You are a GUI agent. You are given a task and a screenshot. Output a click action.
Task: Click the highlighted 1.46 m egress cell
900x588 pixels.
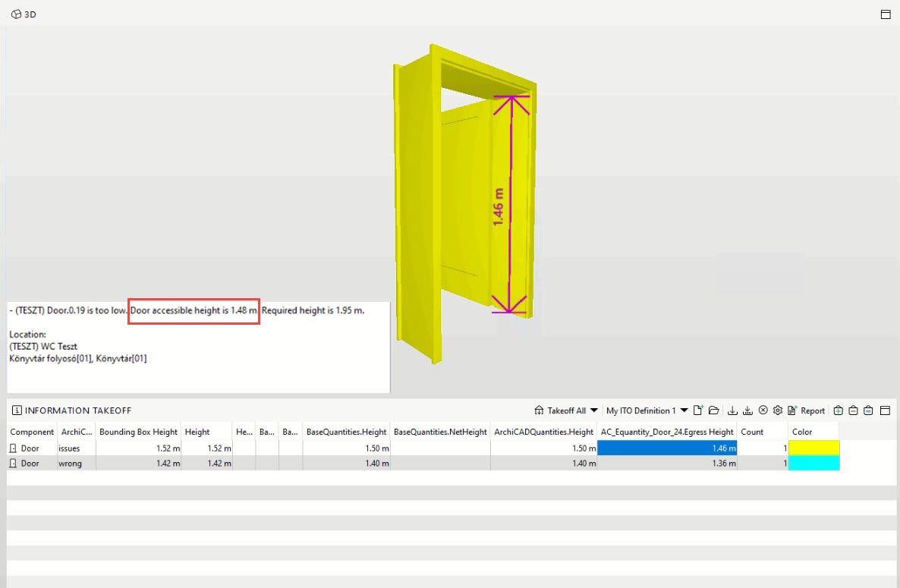coord(667,448)
